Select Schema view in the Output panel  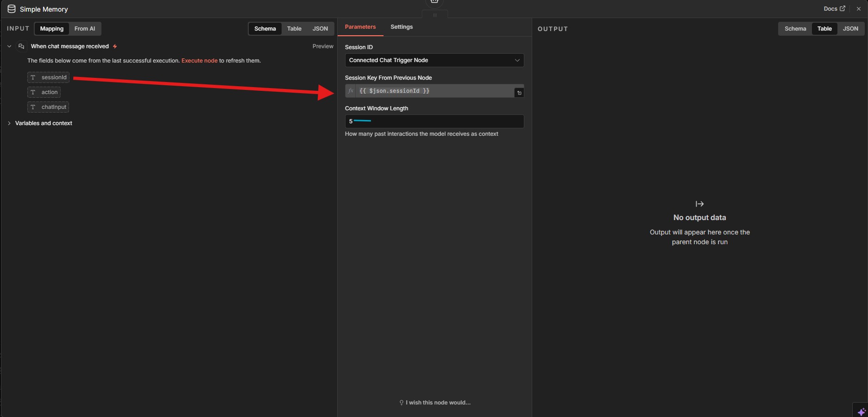point(795,29)
